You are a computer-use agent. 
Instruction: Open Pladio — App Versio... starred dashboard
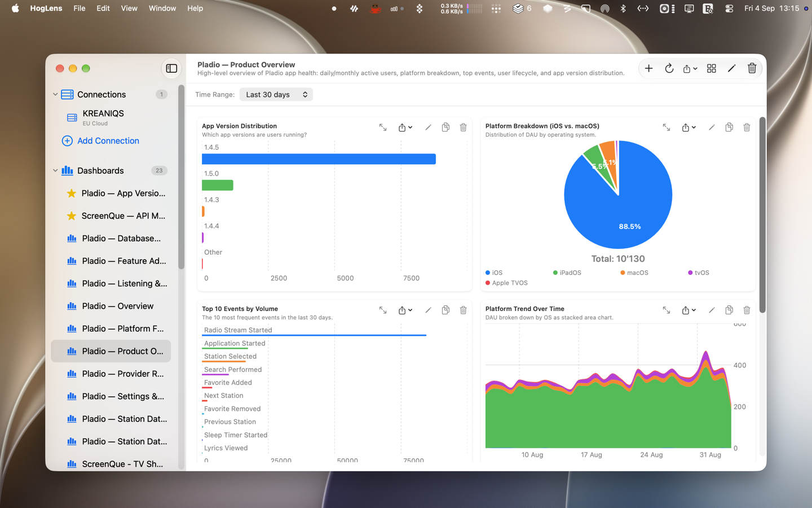click(x=111, y=193)
